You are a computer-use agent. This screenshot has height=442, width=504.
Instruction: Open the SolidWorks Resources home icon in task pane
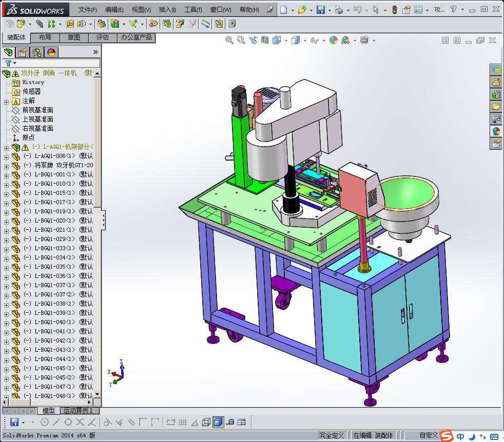tap(496, 82)
